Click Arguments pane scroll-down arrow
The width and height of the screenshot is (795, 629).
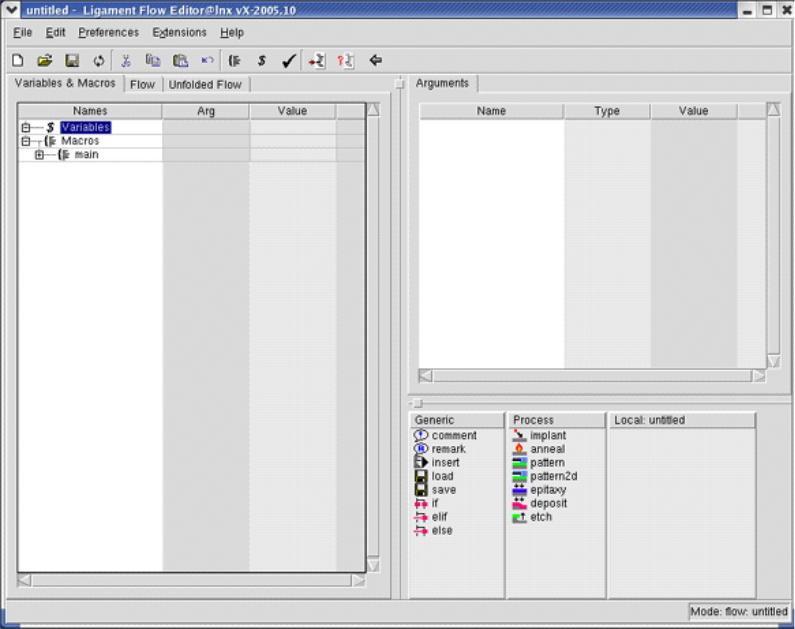click(x=773, y=361)
